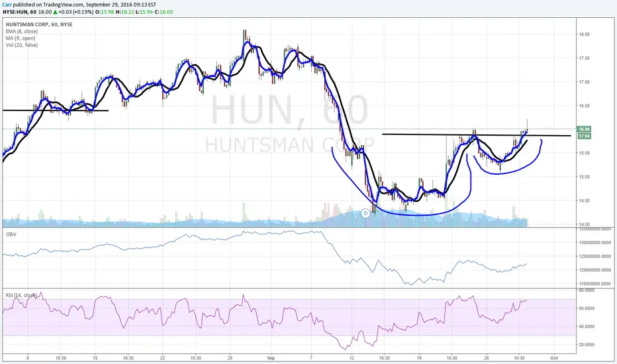The width and height of the screenshot is (617, 364).
Task: Click the current price tag '16.00' on the axis
Action: pos(584,129)
